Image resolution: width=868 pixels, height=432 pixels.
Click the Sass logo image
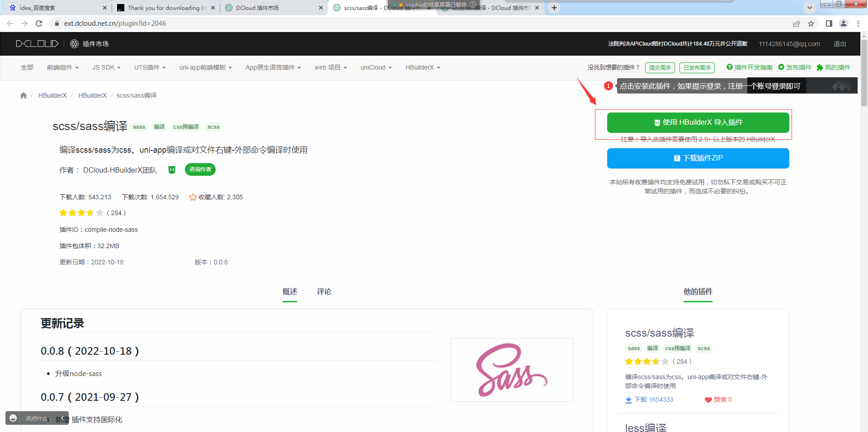tap(512, 370)
